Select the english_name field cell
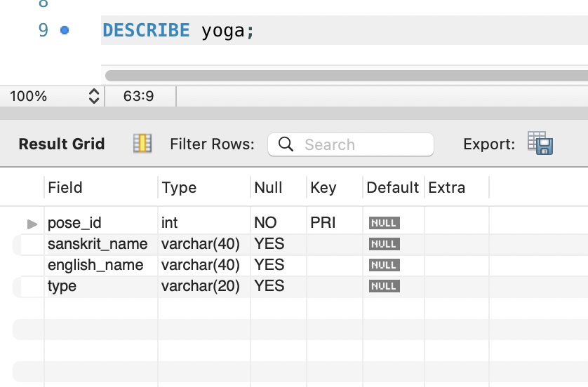The width and height of the screenshot is (588, 387). coord(95,265)
